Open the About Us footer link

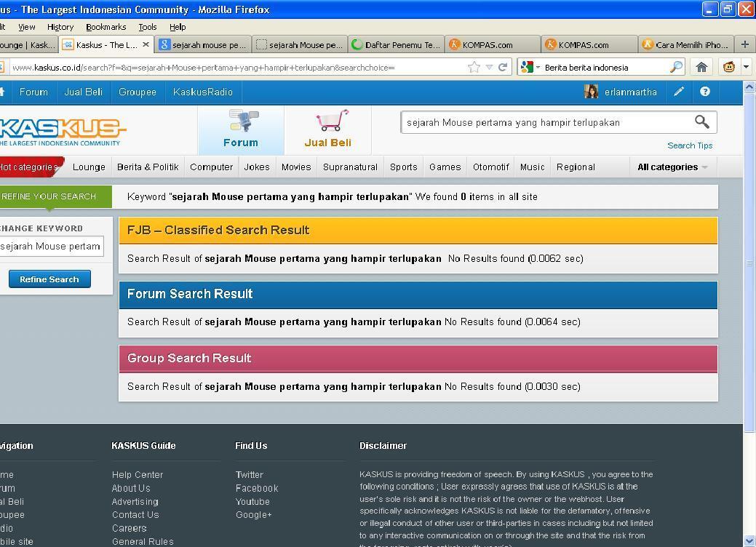[x=131, y=488]
